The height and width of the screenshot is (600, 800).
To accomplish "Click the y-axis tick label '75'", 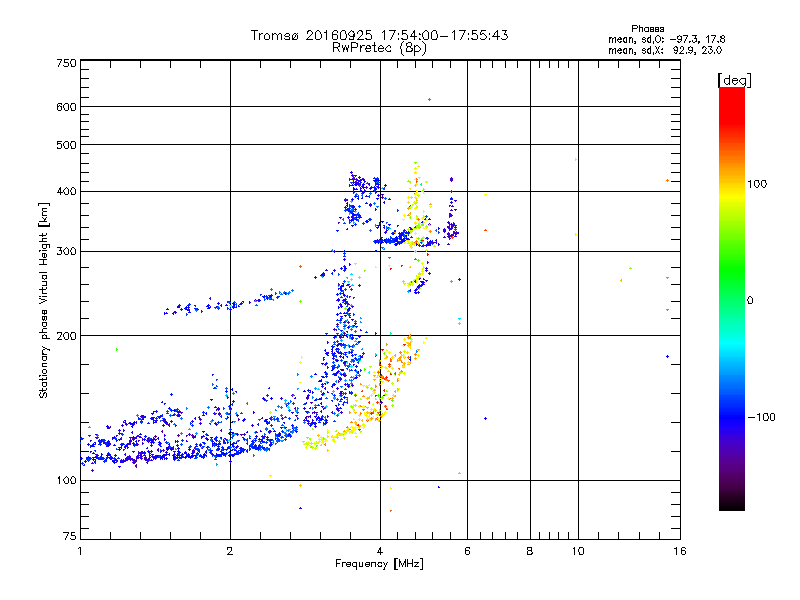I will (70, 536).
